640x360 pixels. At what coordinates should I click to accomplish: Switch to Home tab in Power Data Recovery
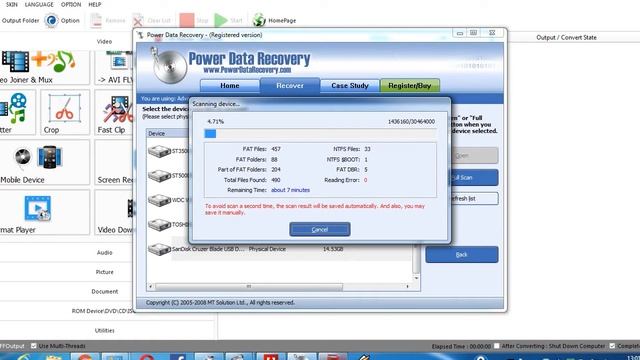(x=230, y=86)
